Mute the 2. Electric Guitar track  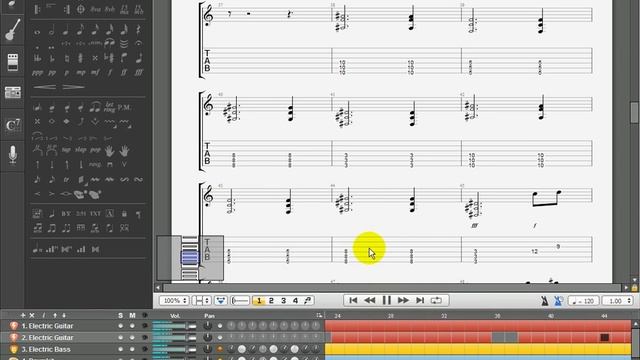click(132, 338)
